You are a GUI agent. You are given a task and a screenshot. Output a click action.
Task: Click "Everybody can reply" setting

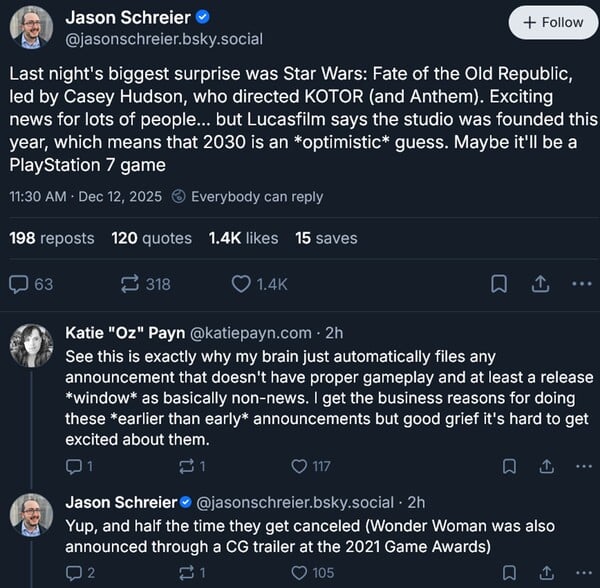247,196
